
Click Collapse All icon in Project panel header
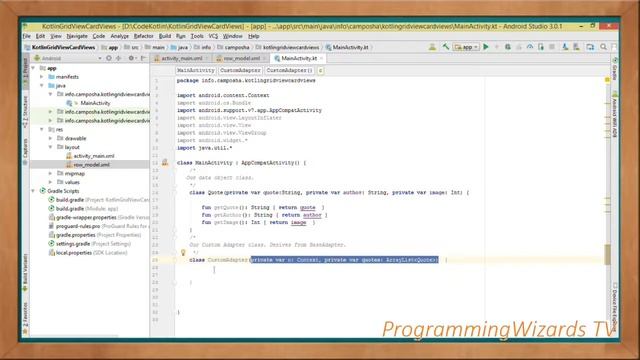(x=119, y=58)
